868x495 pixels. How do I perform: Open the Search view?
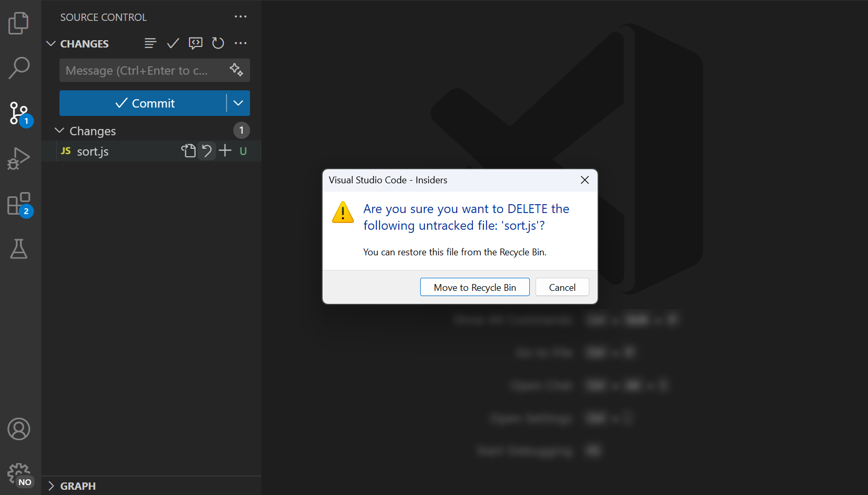(19, 68)
